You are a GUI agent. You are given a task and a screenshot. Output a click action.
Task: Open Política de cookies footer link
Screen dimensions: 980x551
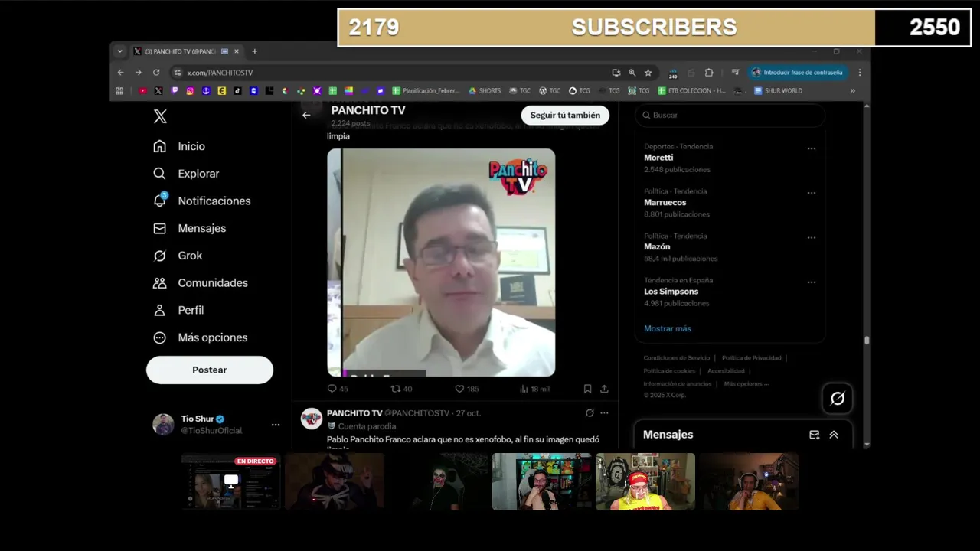pyautogui.click(x=669, y=371)
